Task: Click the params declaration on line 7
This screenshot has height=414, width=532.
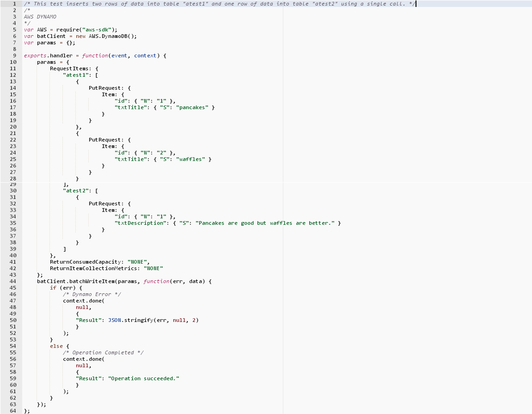Action: click(x=49, y=43)
